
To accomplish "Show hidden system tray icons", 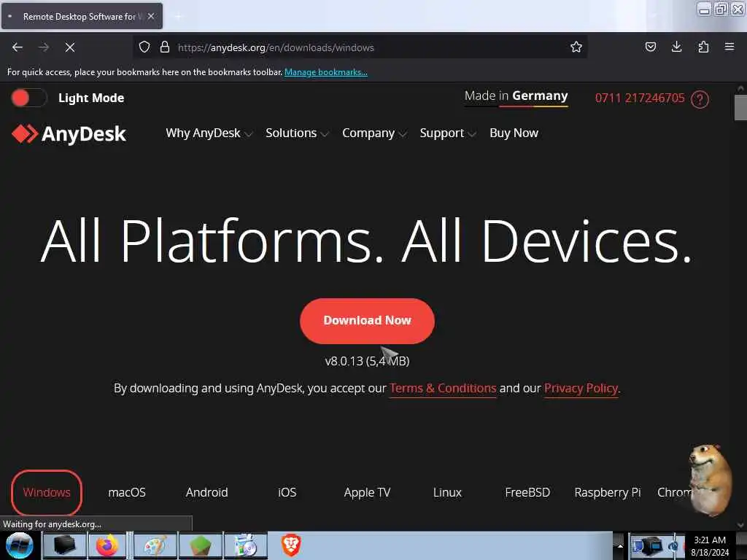I will [620, 545].
